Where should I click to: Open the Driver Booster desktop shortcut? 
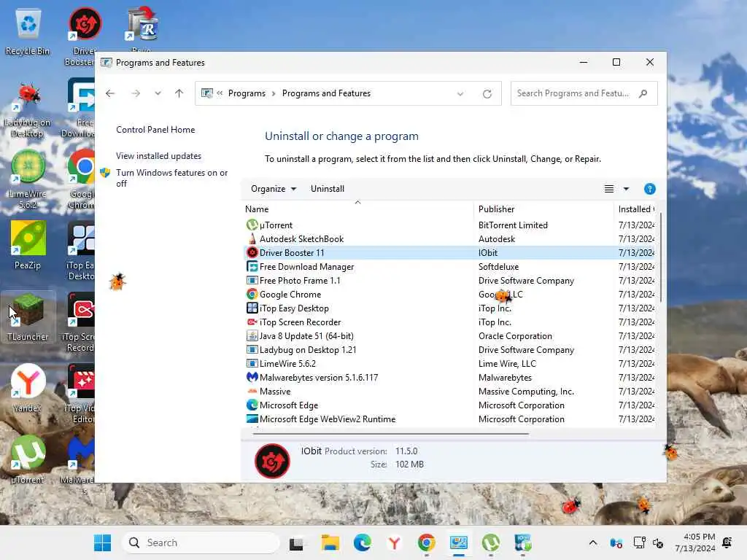click(x=85, y=36)
